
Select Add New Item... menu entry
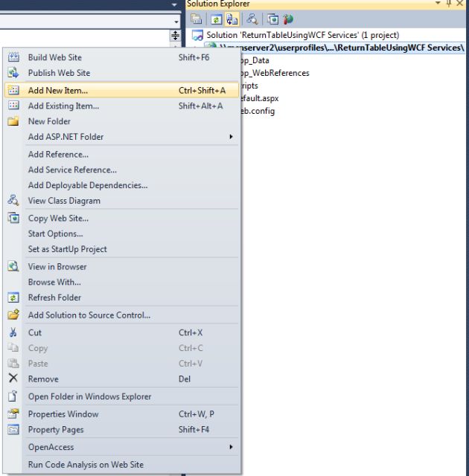[x=122, y=91]
